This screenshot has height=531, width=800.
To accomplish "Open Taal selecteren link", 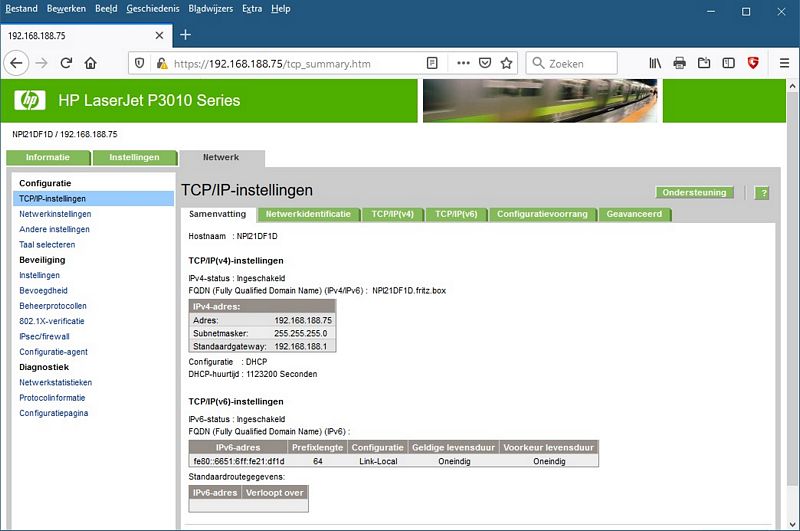I will pyautogui.click(x=47, y=244).
